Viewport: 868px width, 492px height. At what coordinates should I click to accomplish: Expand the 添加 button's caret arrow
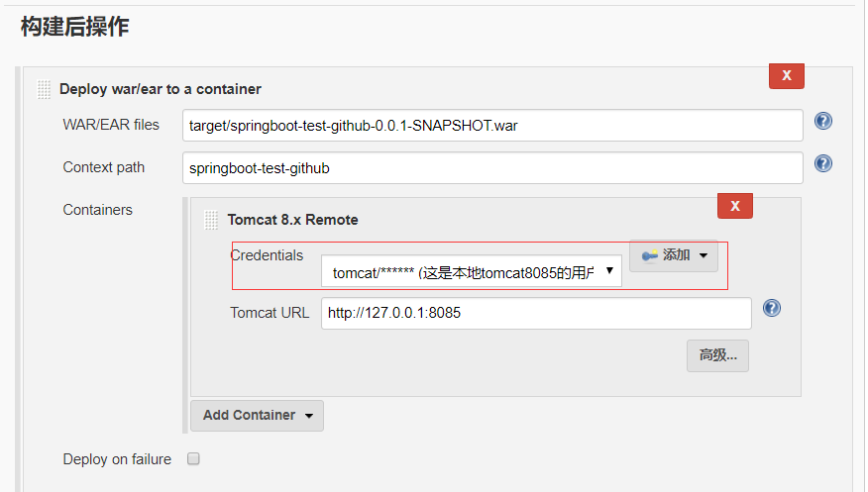tap(704, 256)
